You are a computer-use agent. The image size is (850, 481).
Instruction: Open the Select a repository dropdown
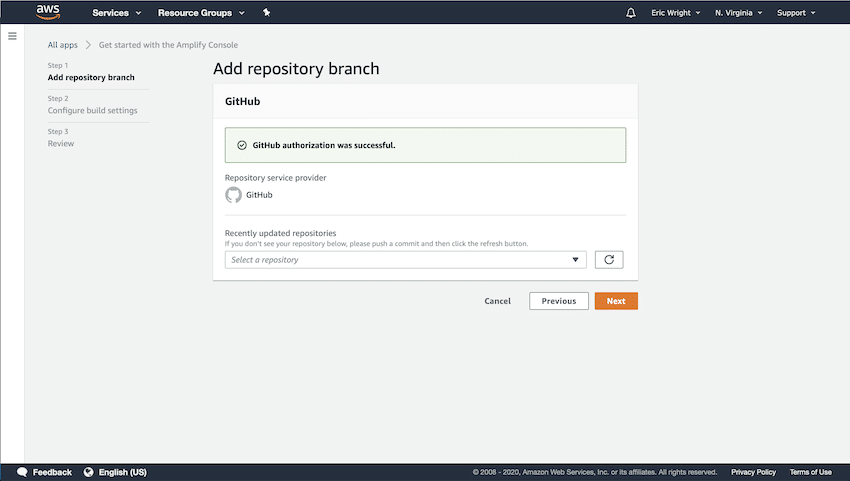point(405,260)
